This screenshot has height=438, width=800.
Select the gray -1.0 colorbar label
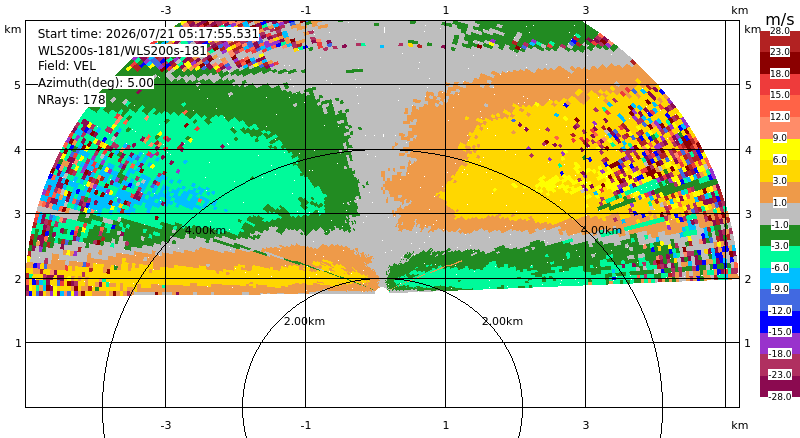pos(780,225)
